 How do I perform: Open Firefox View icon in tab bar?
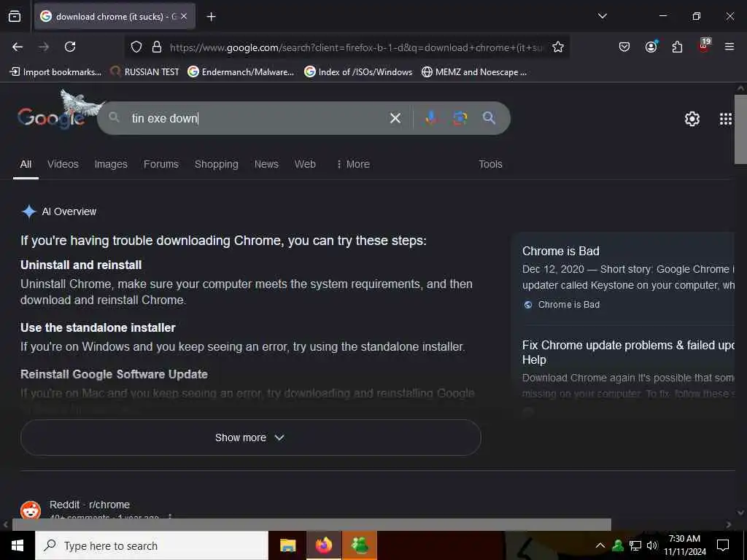pyautogui.click(x=15, y=16)
